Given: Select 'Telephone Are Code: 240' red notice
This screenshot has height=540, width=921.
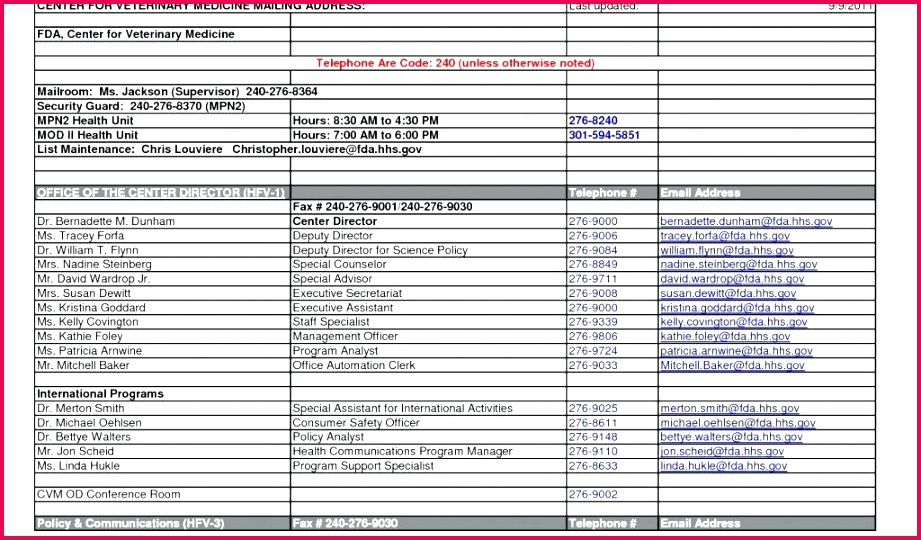Looking at the screenshot, I should pos(455,63).
